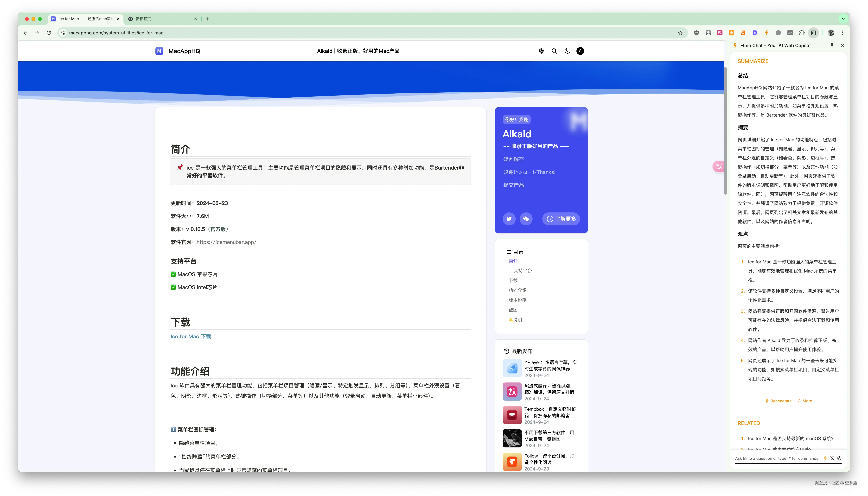Open Chrome three-dot menu
Image resolution: width=868 pixels, height=496 pixels.
coord(843,33)
